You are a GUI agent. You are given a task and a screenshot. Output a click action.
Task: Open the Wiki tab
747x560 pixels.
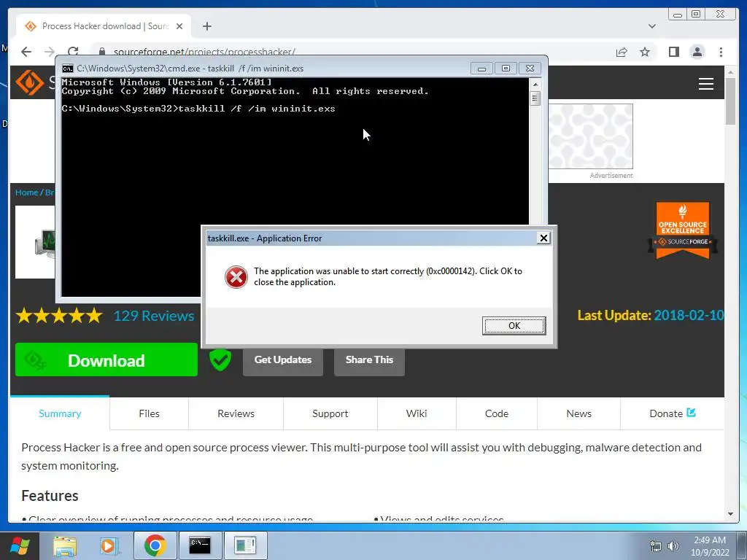pyautogui.click(x=417, y=413)
